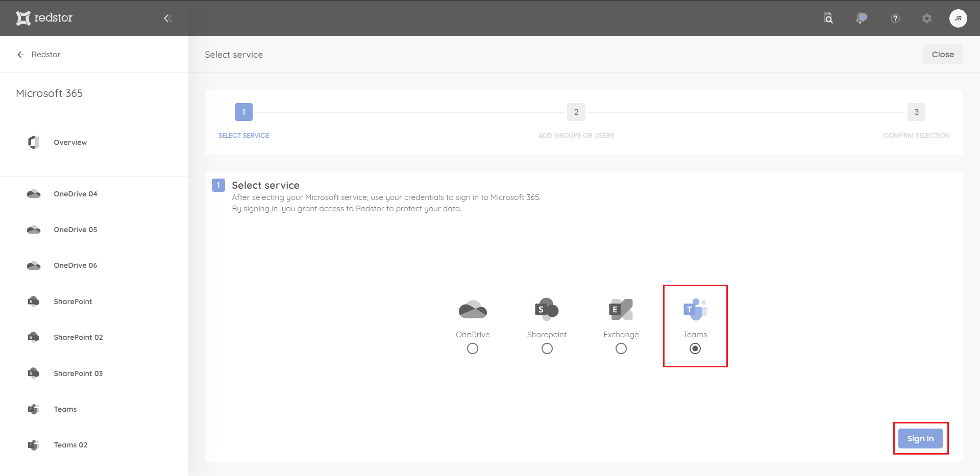The image size is (980, 476).
Task: Click the Redstor breadcrumb link
Action: point(46,55)
